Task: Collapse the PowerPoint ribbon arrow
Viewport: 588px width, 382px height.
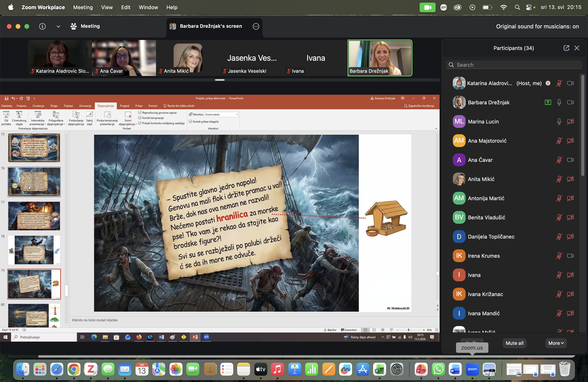Action: click(x=436, y=128)
